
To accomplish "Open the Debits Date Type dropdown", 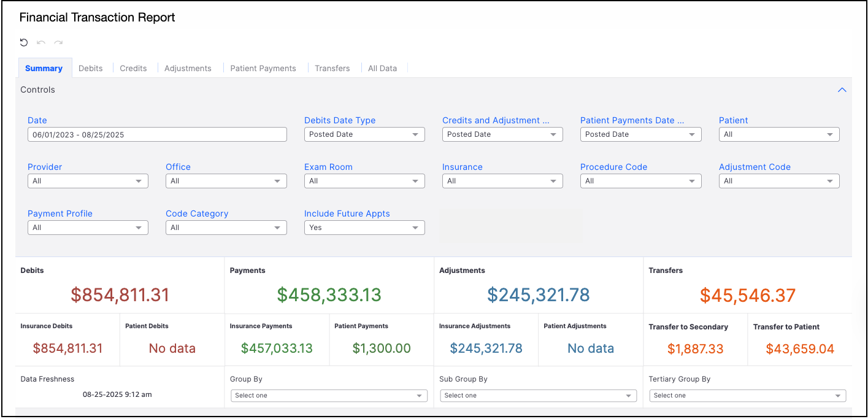I will pyautogui.click(x=364, y=134).
